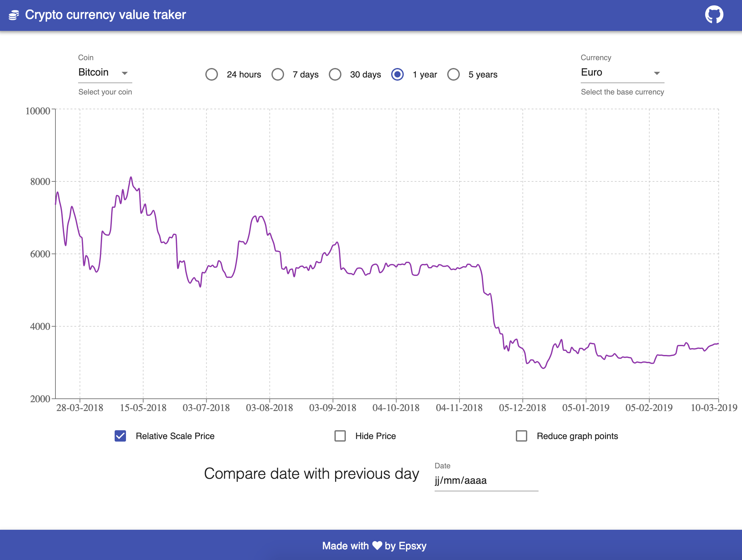
Task: Click the 8000 y-axis value
Action: [40, 181]
